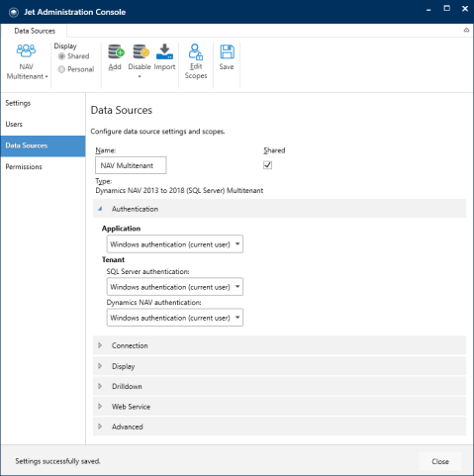Expand the Connection section
The image size is (474, 476).
pyautogui.click(x=279, y=345)
